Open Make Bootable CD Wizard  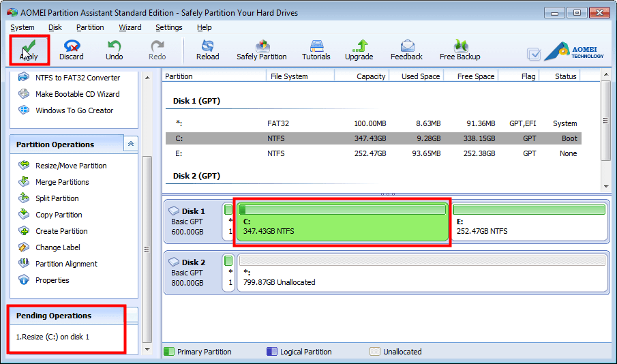coord(69,94)
